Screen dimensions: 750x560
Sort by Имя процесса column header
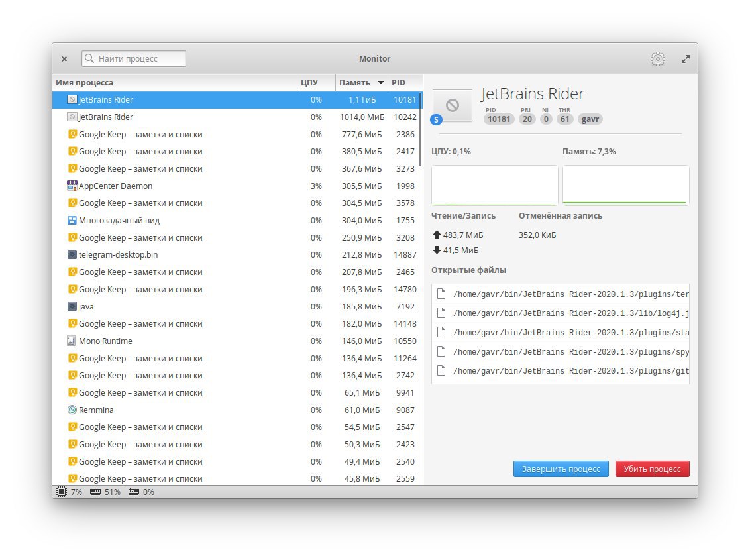[175, 82]
